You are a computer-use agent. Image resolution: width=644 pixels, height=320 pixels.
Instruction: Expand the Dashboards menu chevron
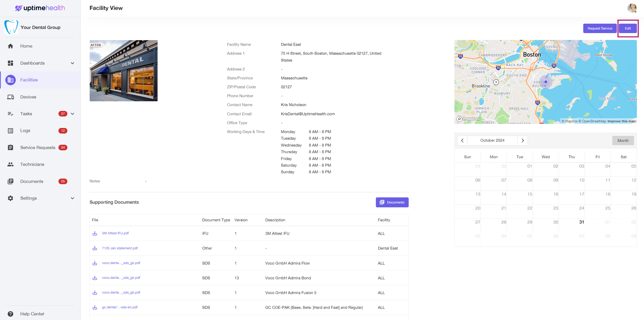[x=72, y=63]
